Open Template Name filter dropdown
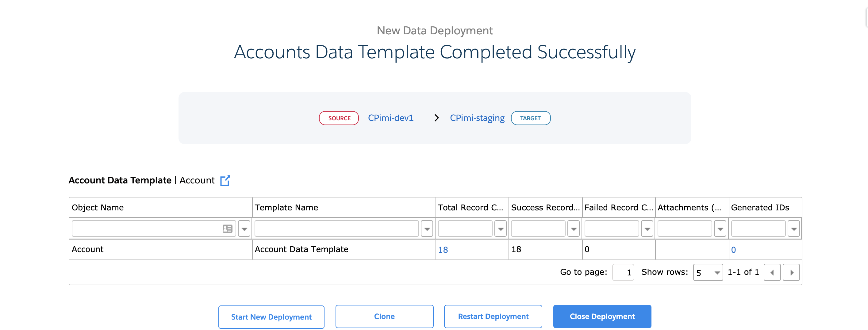 [x=427, y=229]
